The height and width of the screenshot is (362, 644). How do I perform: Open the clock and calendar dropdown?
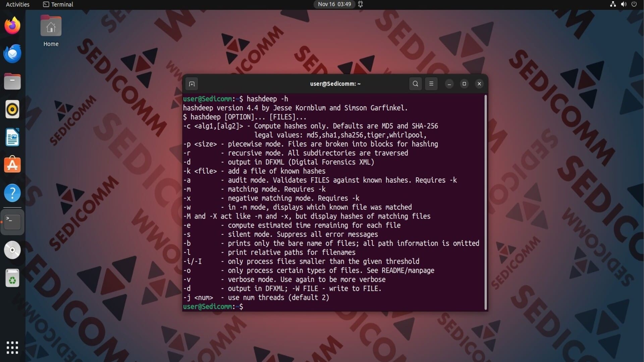(334, 4)
